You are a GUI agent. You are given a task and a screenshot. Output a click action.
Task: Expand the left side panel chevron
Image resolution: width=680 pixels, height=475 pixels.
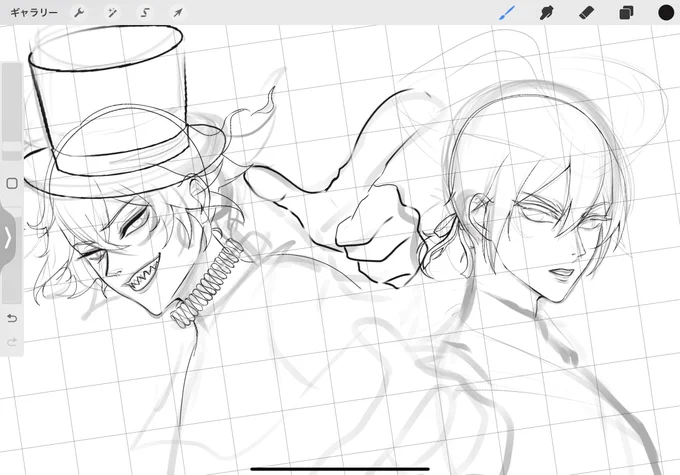click(7, 238)
